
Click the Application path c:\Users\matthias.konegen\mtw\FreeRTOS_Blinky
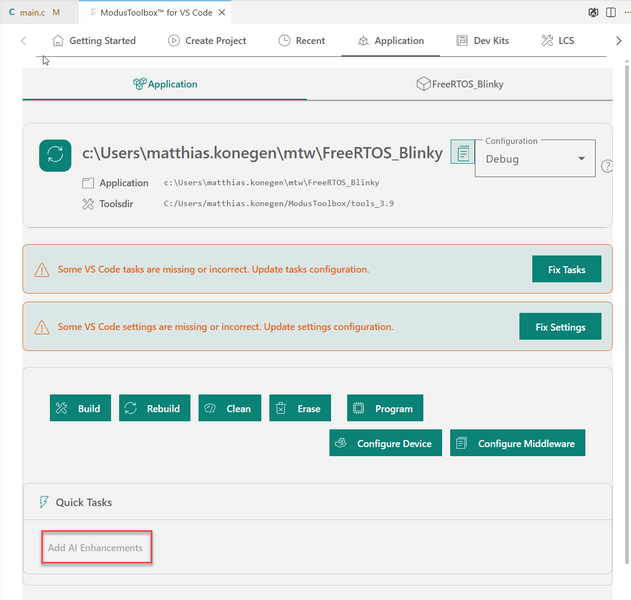272,183
